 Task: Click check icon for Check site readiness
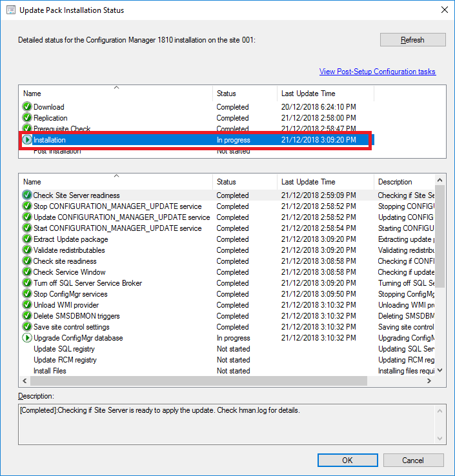tap(27, 261)
